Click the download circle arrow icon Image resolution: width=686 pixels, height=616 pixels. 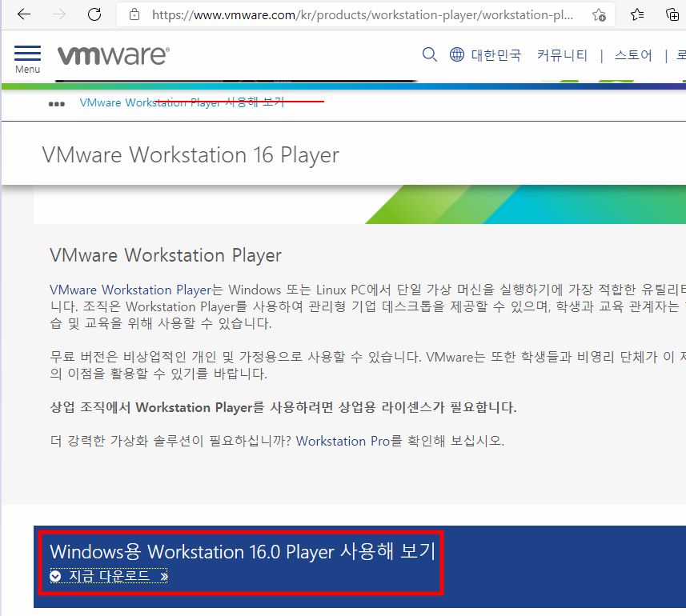[x=55, y=576]
